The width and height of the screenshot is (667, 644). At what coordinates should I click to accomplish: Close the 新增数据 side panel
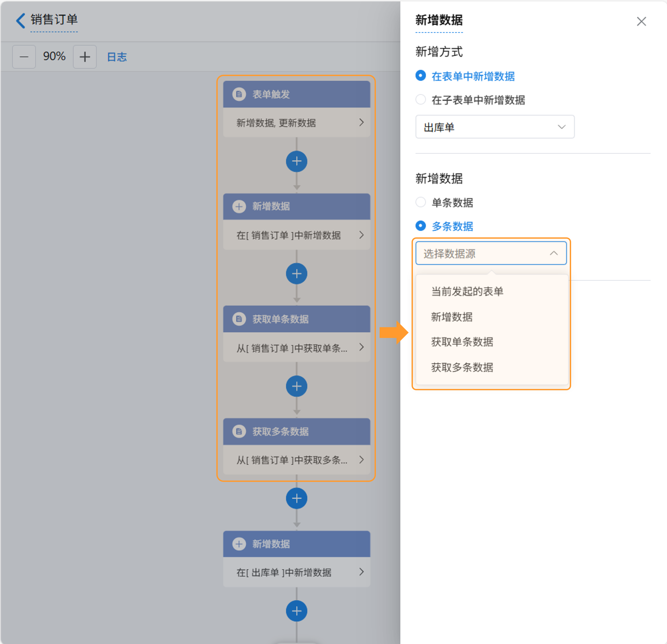point(641,21)
